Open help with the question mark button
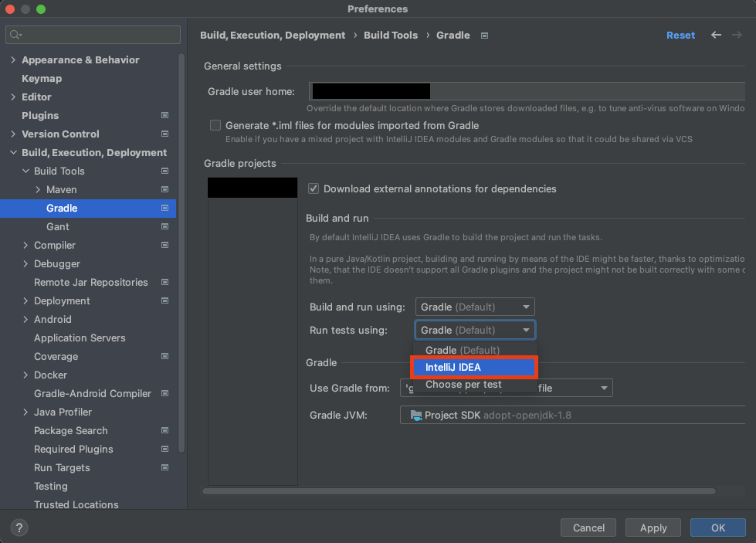 [x=19, y=528]
